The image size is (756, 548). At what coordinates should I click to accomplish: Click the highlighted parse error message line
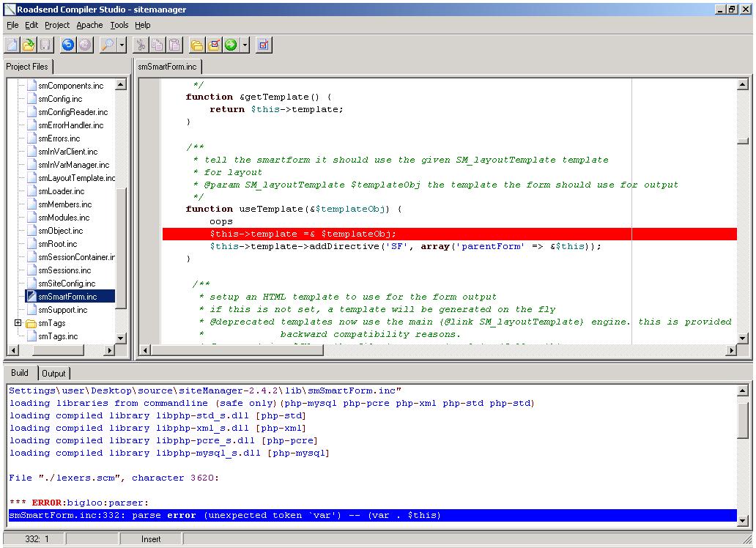click(x=372, y=515)
